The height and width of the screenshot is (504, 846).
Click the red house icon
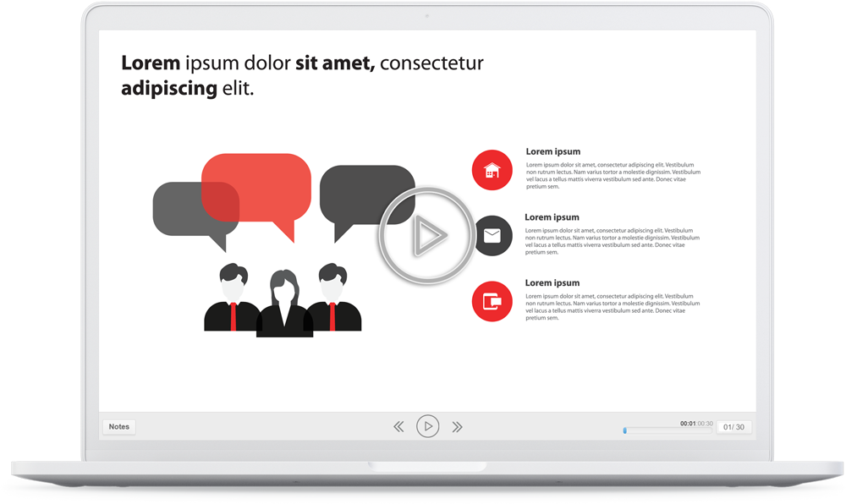pos(492,170)
